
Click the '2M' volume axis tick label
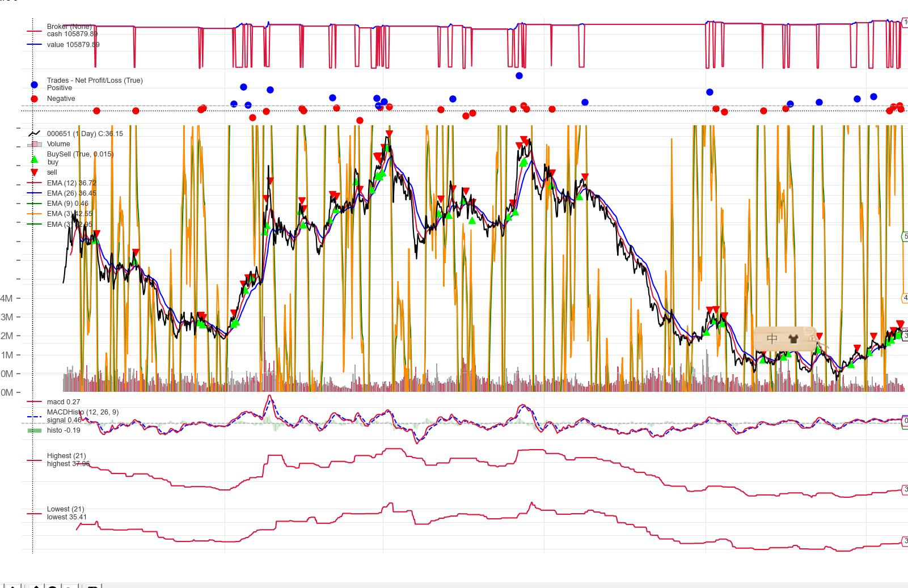pos(7,336)
